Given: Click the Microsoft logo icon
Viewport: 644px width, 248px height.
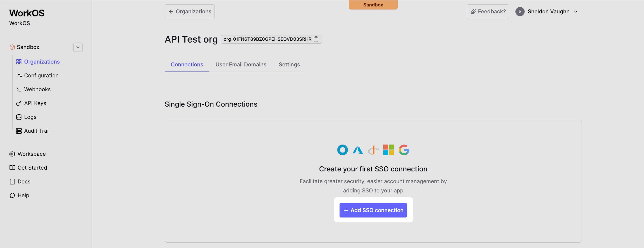Looking at the screenshot, I should point(388,150).
